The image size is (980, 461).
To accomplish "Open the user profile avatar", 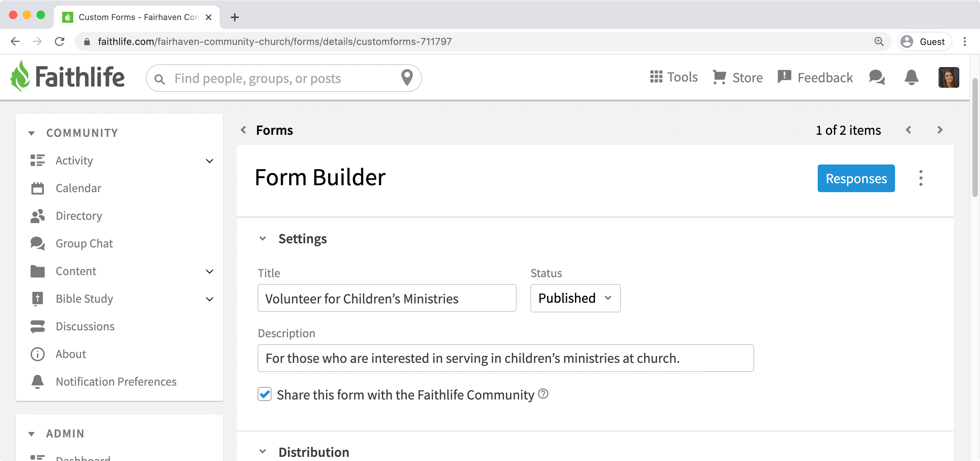I will [949, 77].
